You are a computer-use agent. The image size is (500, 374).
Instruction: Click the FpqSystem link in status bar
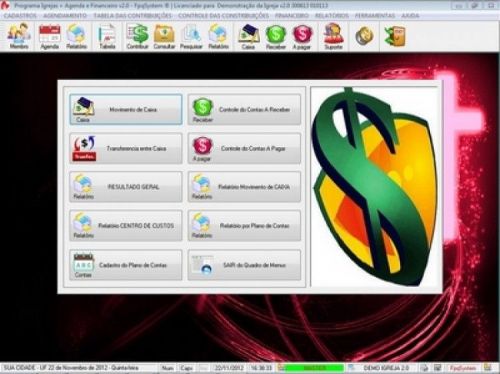(x=463, y=368)
